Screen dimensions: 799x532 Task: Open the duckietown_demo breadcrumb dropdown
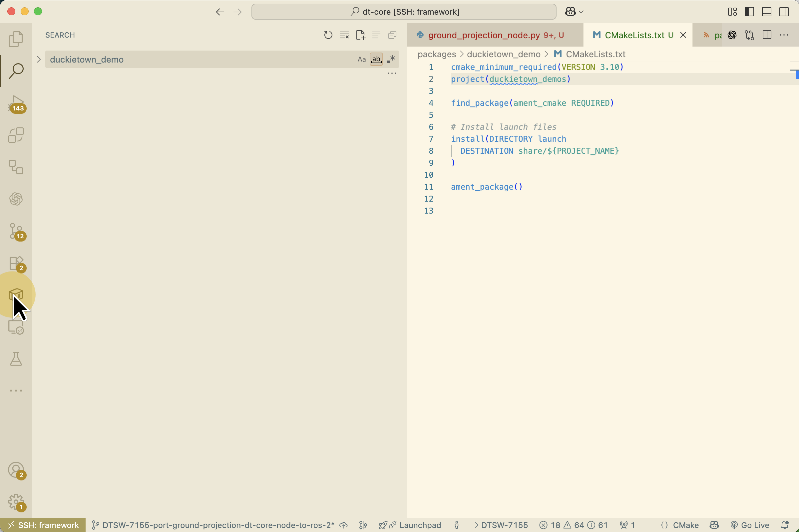(504, 54)
